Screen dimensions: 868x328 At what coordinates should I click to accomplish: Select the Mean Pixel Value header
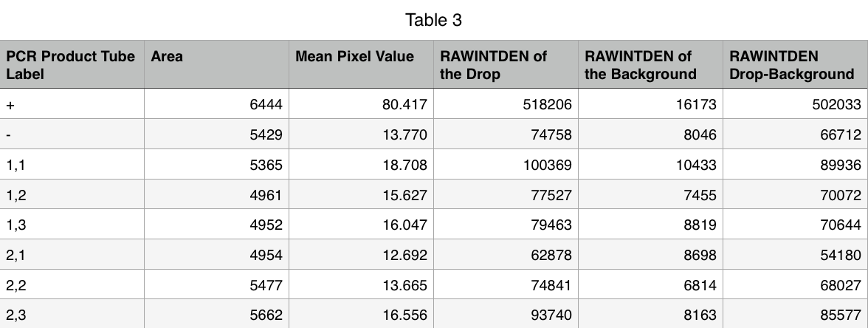tap(354, 57)
